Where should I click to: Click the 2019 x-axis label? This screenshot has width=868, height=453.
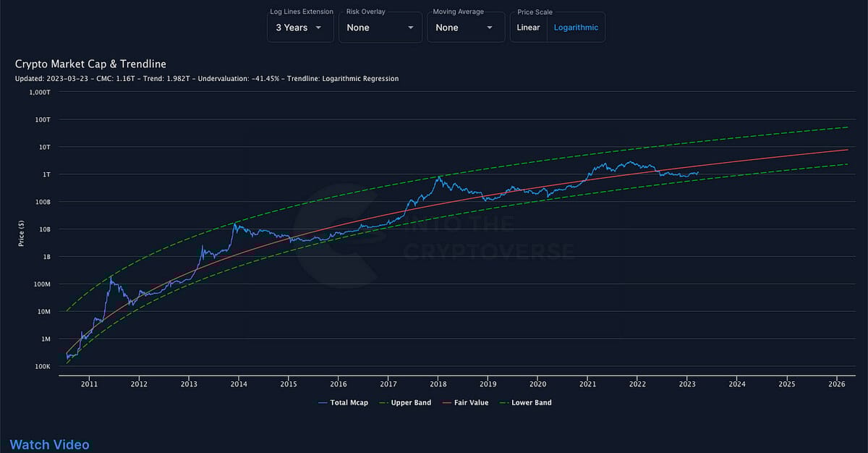click(488, 384)
